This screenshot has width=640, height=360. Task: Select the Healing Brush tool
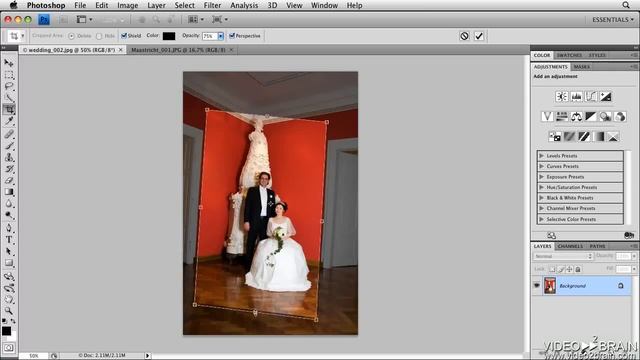[9, 134]
